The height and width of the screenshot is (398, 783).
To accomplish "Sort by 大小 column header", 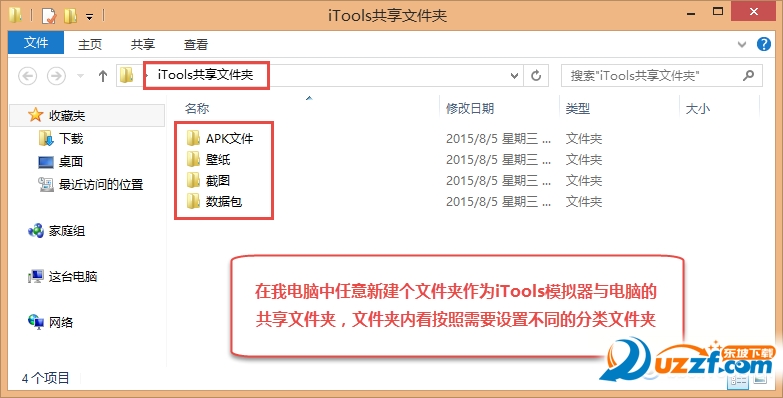I will (698, 108).
